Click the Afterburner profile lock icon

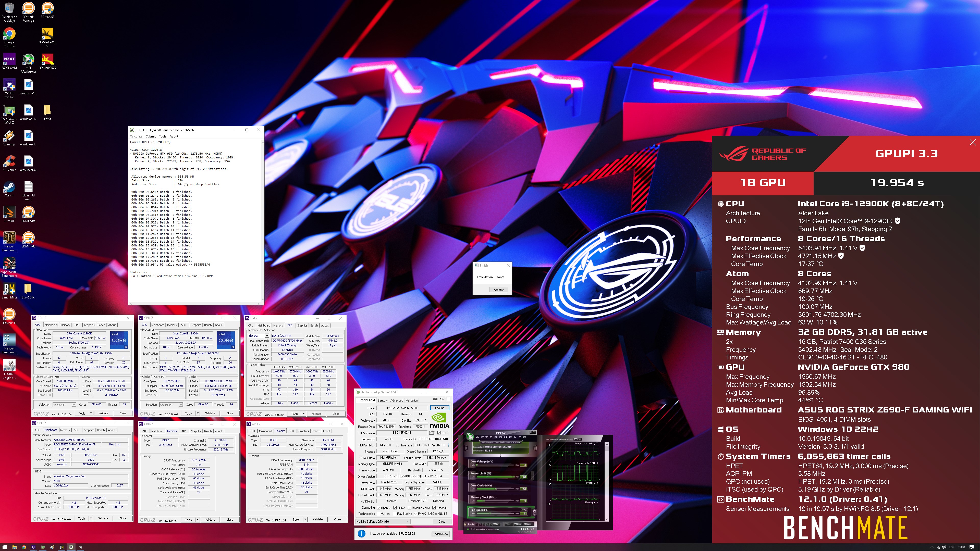click(466, 524)
